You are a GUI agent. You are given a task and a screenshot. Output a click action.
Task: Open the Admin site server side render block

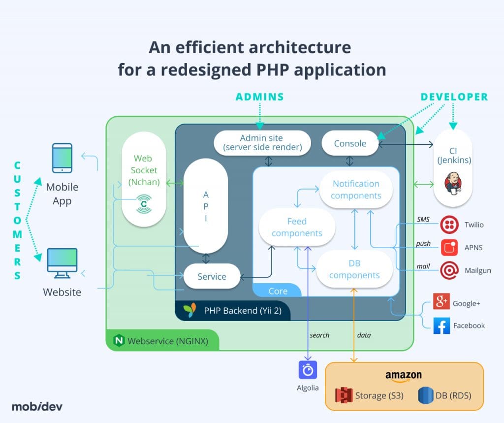(261, 142)
